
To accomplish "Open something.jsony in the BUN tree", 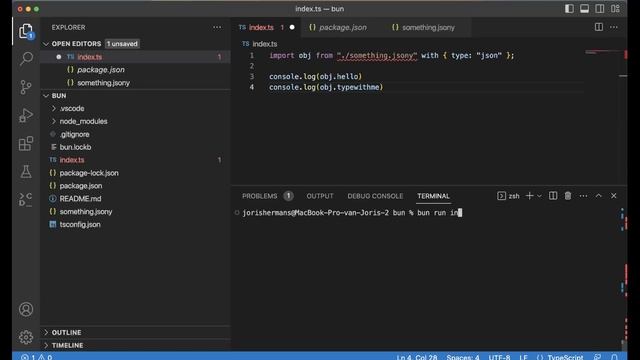I will [136, 211].
